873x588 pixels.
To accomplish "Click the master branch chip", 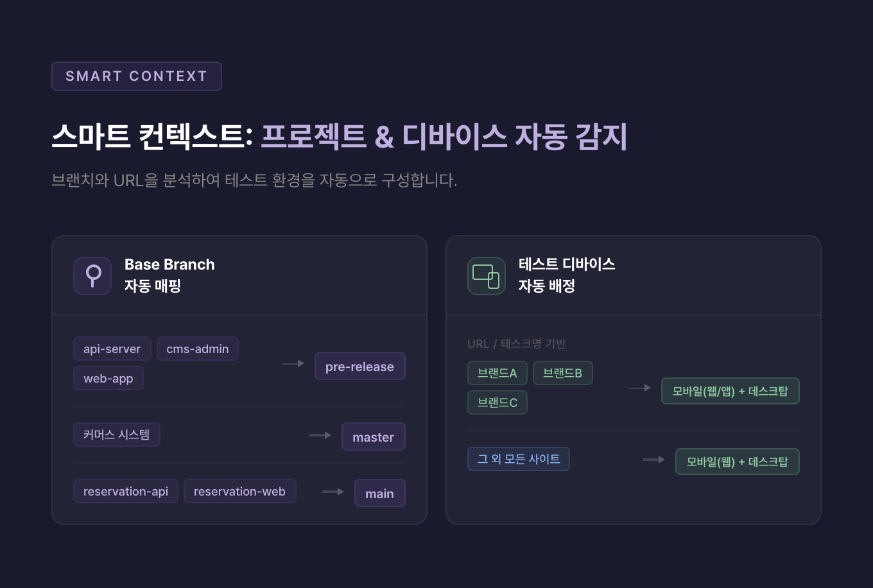I will point(373,437).
